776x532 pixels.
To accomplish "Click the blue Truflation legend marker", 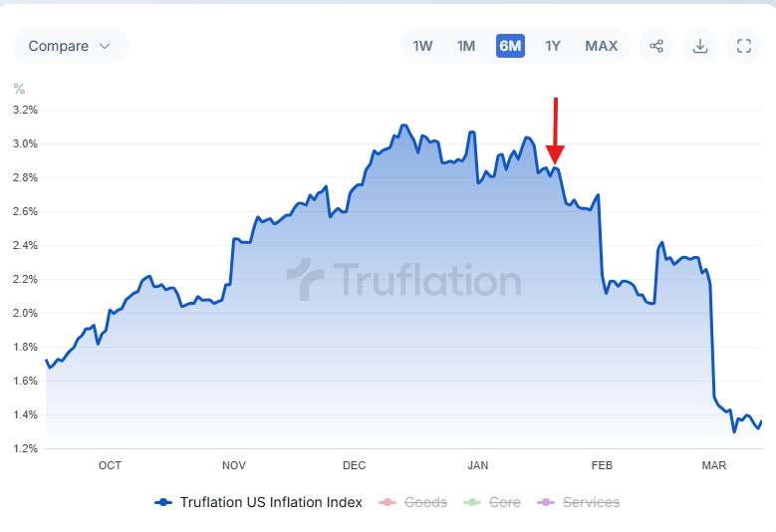I will point(164,503).
